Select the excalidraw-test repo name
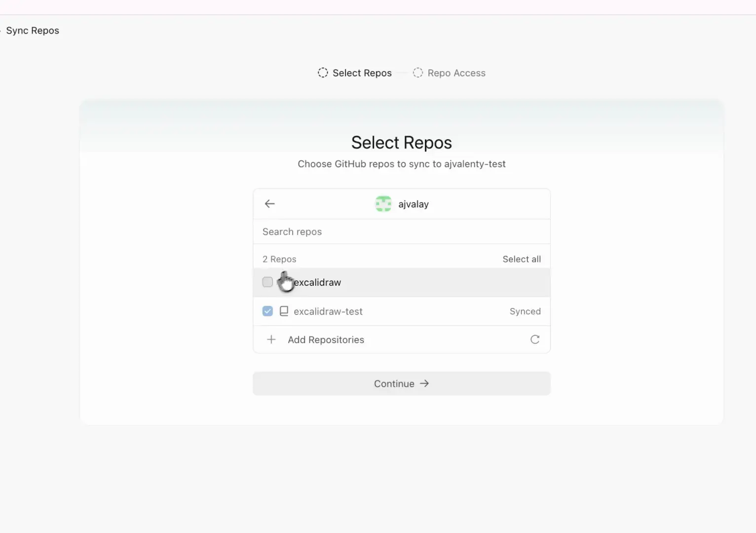The image size is (756, 533). (x=328, y=311)
